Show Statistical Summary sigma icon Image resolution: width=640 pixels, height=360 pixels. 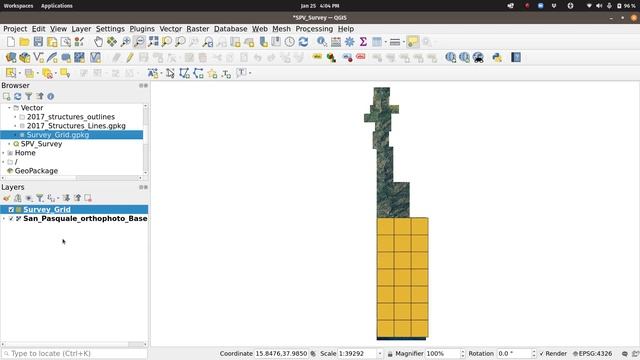point(363,42)
